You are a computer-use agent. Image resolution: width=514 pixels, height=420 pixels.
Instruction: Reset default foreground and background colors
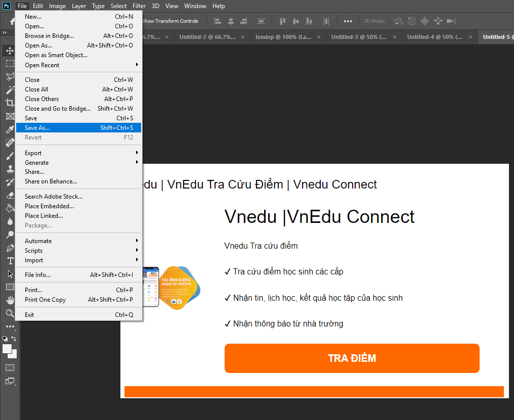(5, 339)
